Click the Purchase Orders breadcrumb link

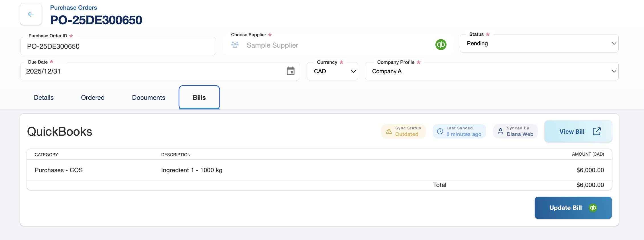[74, 8]
